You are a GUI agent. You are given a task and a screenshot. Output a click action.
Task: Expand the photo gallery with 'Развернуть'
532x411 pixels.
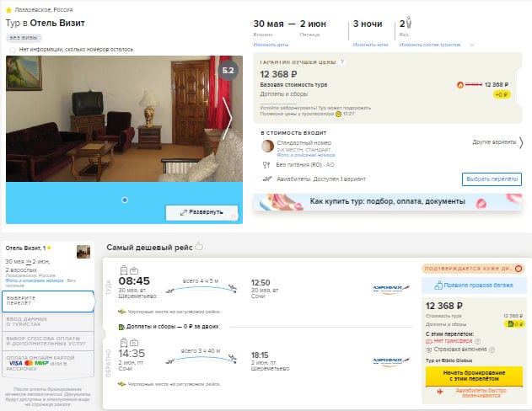point(202,212)
